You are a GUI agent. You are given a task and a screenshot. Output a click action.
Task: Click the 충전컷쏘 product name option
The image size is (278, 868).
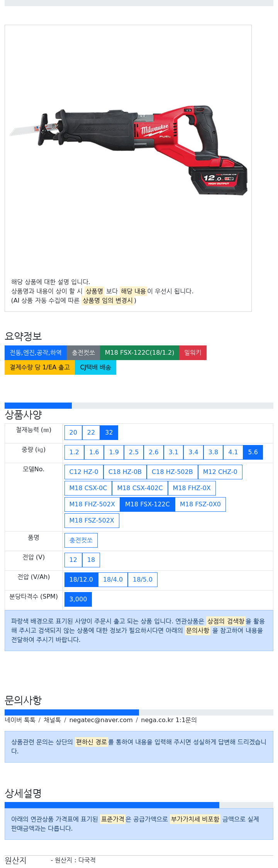coord(81,540)
